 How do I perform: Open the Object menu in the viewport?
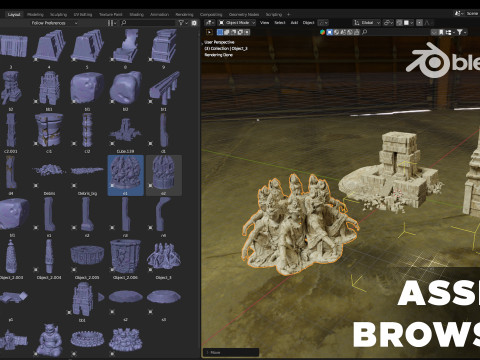(x=309, y=23)
